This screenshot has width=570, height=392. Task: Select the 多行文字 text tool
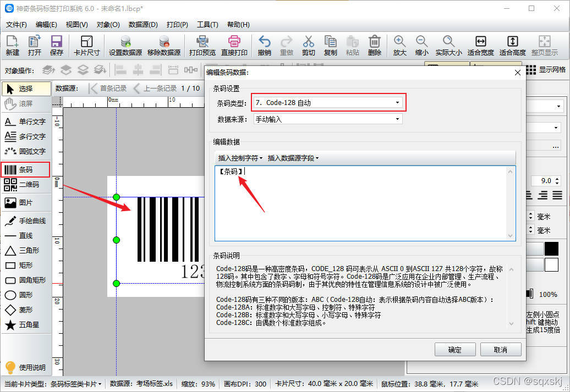pos(26,136)
